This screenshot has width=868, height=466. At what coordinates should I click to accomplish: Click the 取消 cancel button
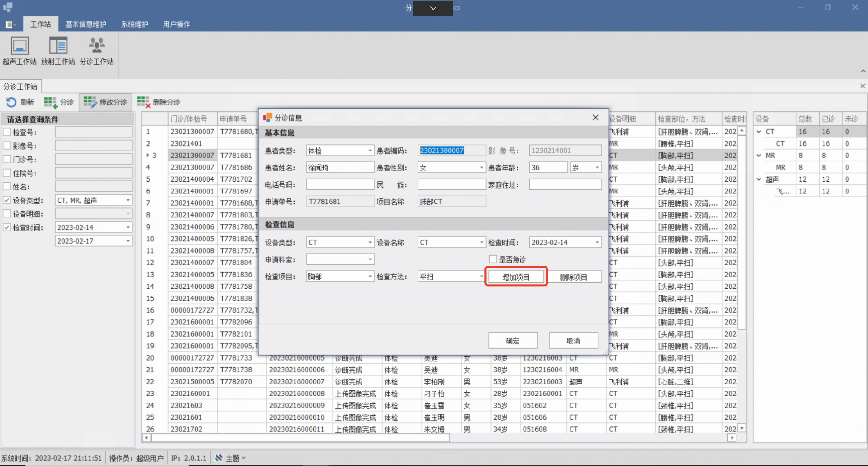tap(574, 341)
